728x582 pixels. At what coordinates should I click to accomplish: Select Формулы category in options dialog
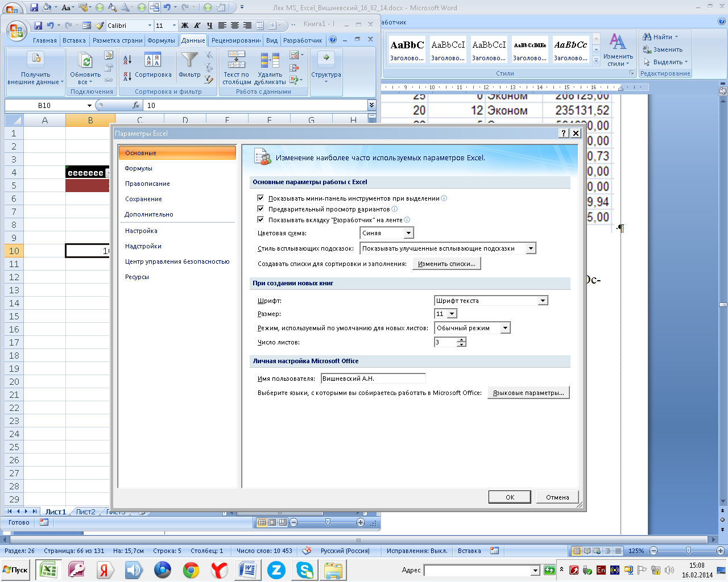pyautogui.click(x=139, y=168)
